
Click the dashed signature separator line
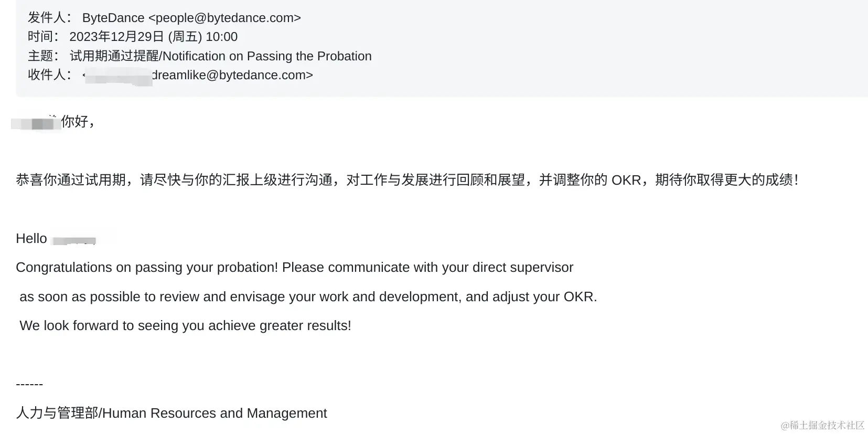tap(29, 384)
